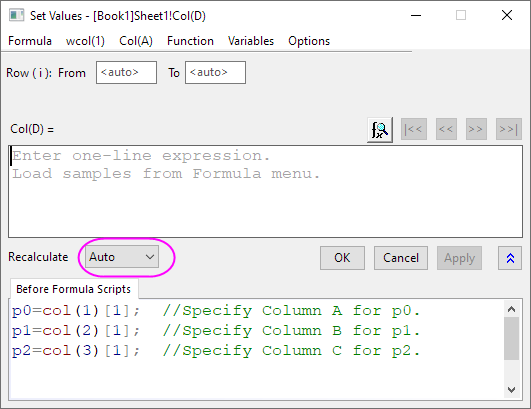
Task: Click scroll-down arrow in scripts box
Action: (511, 390)
